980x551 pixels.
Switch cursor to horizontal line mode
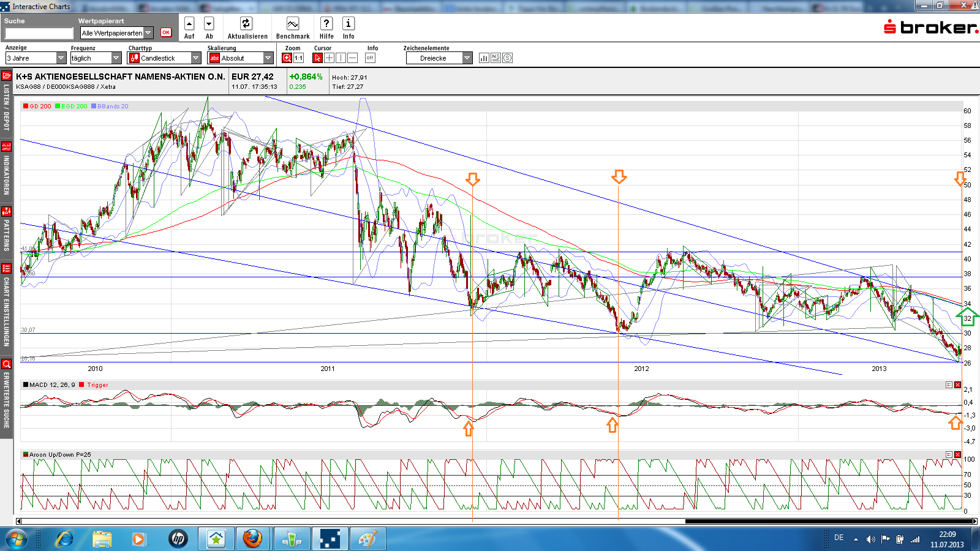352,58
